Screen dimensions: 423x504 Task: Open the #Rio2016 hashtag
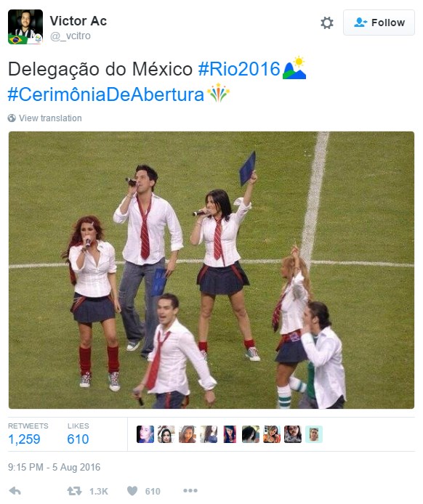point(239,69)
